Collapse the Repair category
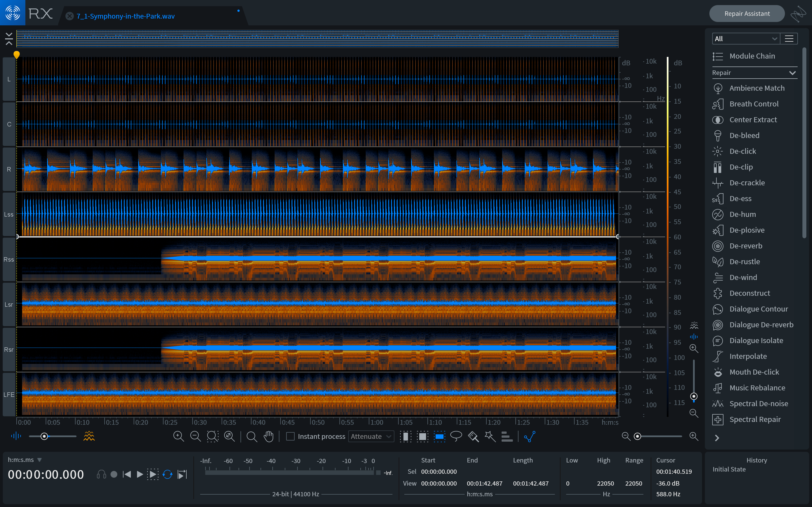 792,73
